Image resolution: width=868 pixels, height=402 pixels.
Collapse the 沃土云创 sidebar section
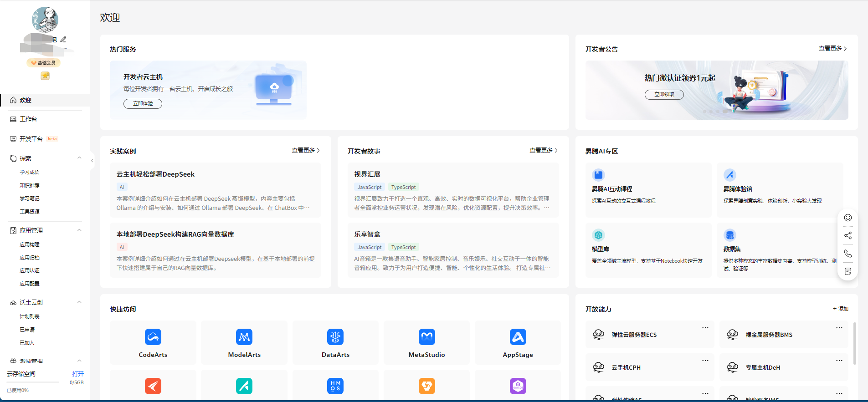click(79, 302)
